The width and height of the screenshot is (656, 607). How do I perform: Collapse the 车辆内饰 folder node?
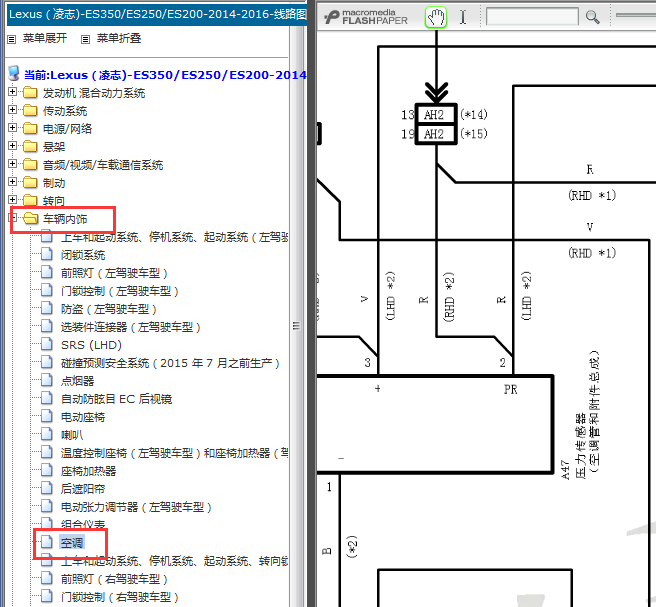[13, 218]
